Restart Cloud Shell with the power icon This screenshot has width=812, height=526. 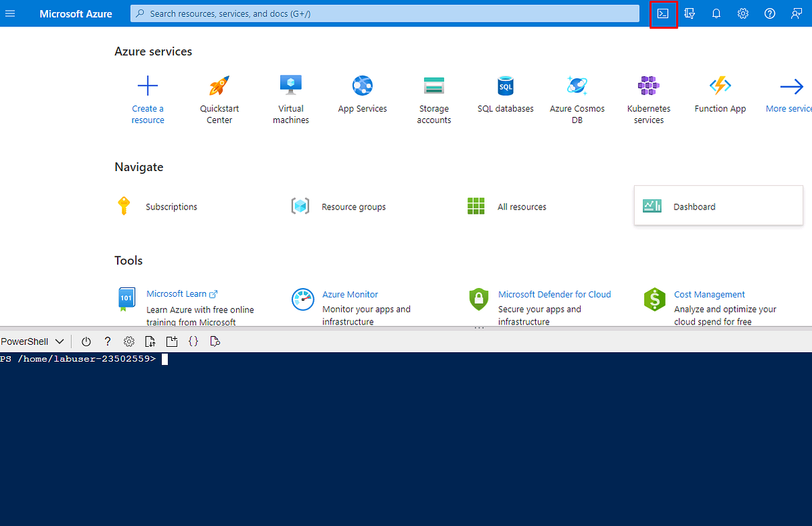tap(86, 341)
